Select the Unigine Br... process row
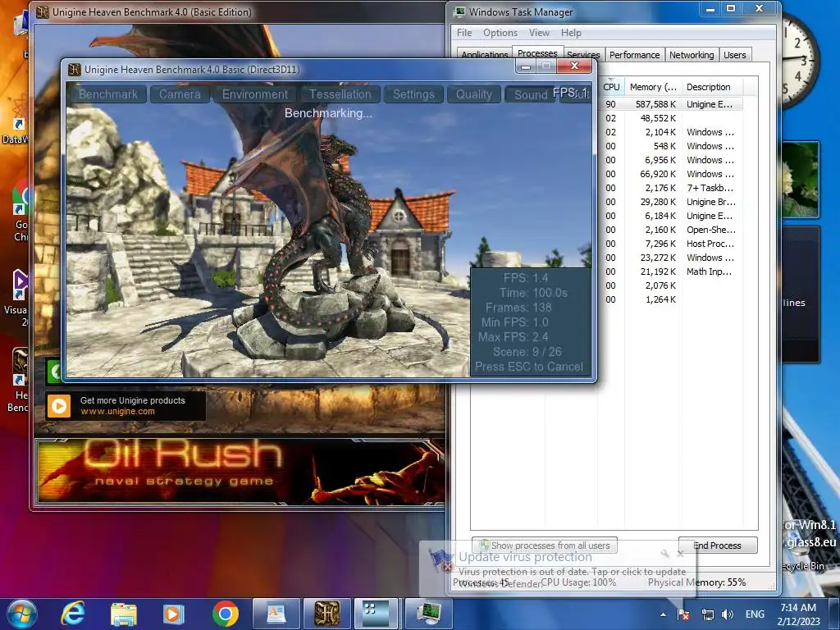 point(669,202)
